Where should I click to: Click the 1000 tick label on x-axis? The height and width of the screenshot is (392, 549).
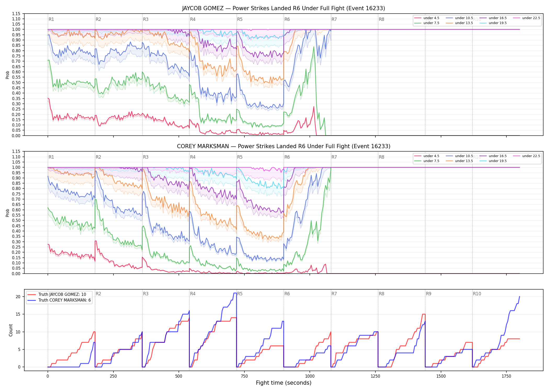pyautogui.click(x=310, y=376)
